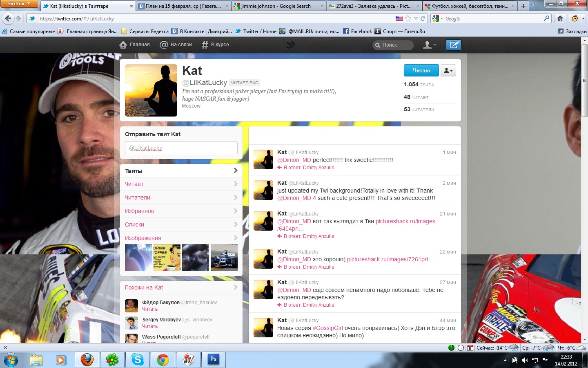Open the Windows Start menu

pos(11,360)
